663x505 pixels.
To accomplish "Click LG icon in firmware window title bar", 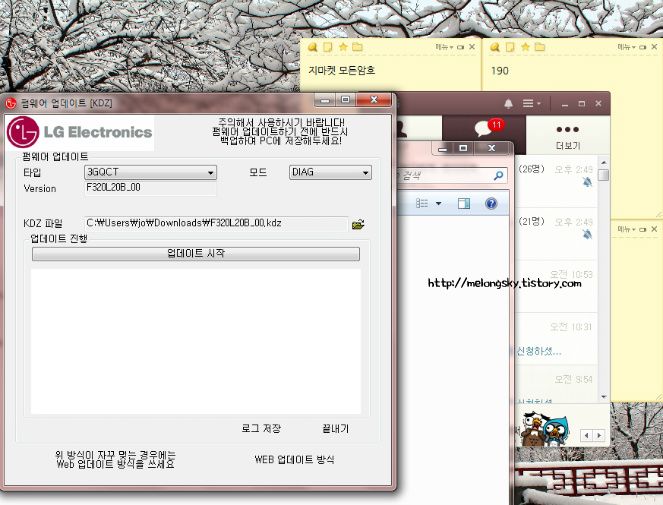I will pyautogui.click(x=11, y=103).
